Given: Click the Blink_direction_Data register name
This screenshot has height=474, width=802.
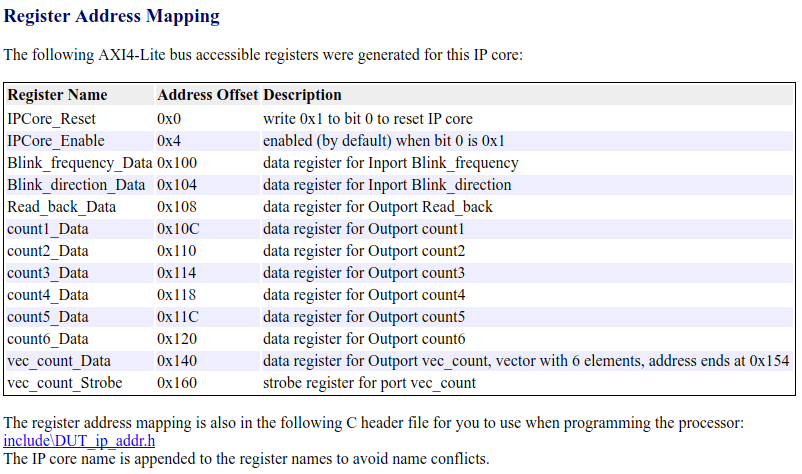Looking at the screenshot, I should pos(76,185).
